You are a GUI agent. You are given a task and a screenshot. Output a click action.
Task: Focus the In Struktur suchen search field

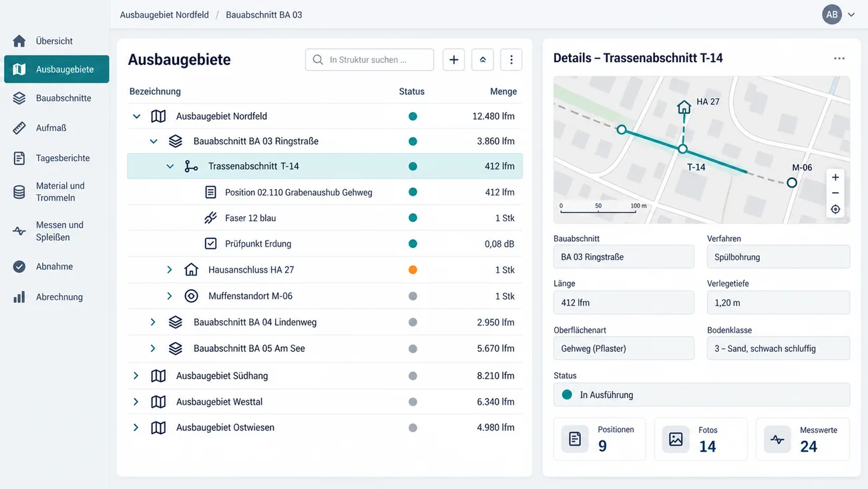pyautogui.click(x=369, y=59)
